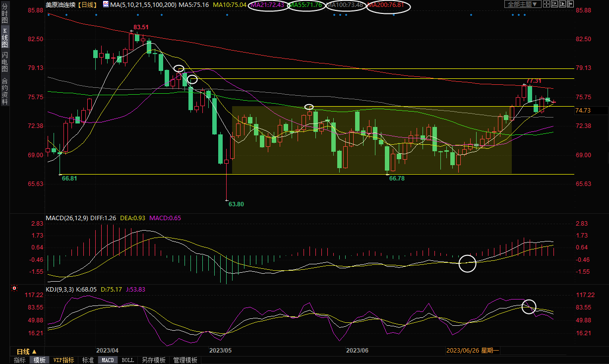Screen dimensions: 609x364
Task: Click the left-arrow range icon beside crosshair
Action: 554,4
